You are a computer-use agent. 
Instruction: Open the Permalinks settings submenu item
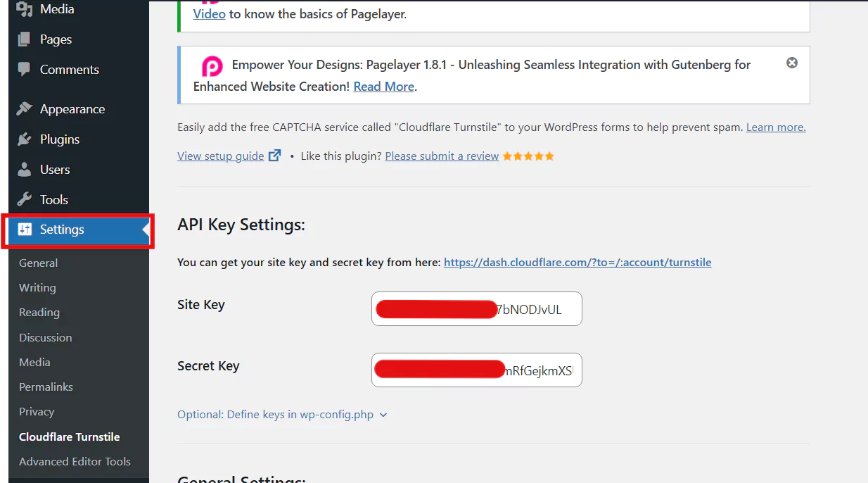coord(46,387)
